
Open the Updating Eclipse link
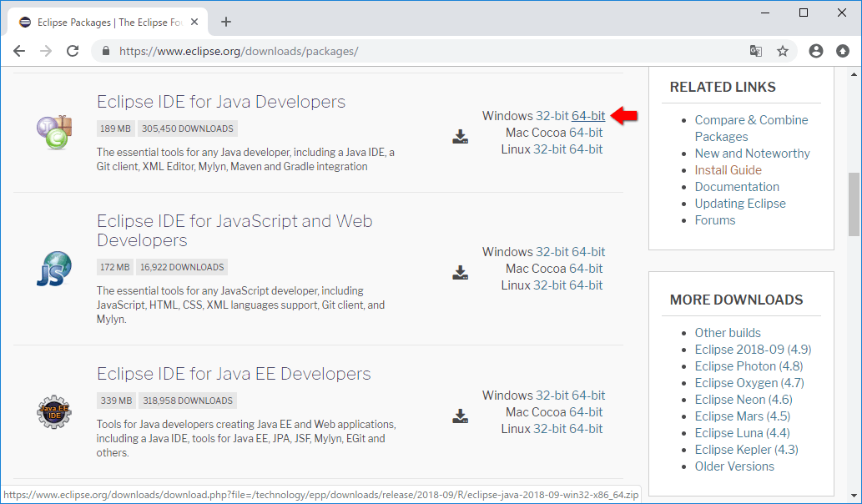pos(740,204)
